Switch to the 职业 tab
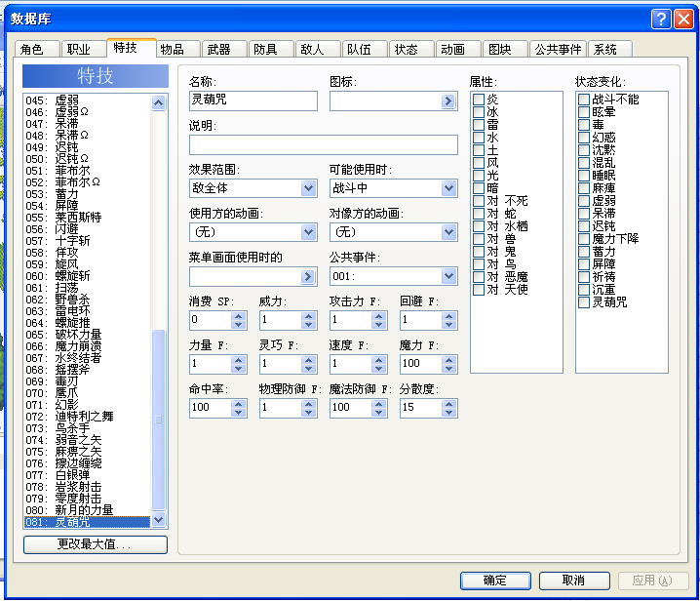 click(x=84, y=49)
